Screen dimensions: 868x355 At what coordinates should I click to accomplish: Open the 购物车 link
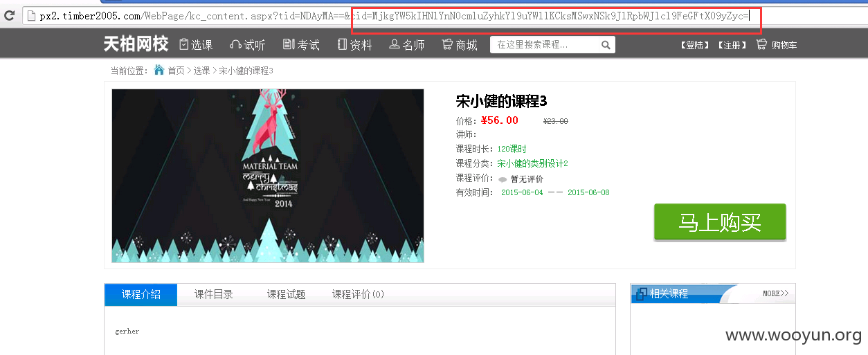click(x=784, y=45)
